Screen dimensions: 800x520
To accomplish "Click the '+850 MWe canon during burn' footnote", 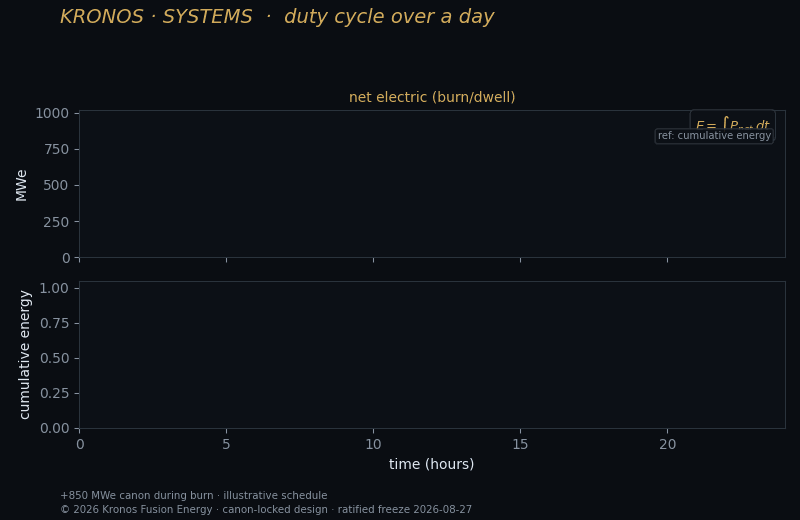I will tap(194, 496).
